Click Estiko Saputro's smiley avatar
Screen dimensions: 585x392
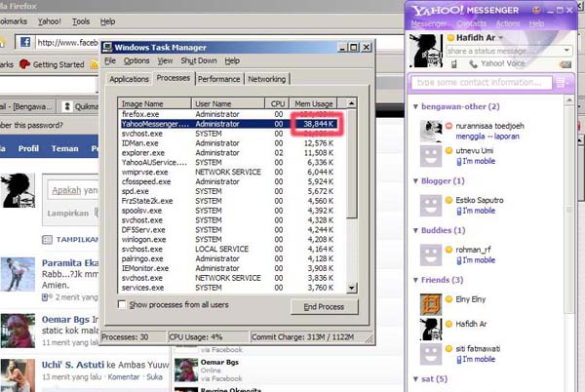pyautogui.click(x=431, y=206)
